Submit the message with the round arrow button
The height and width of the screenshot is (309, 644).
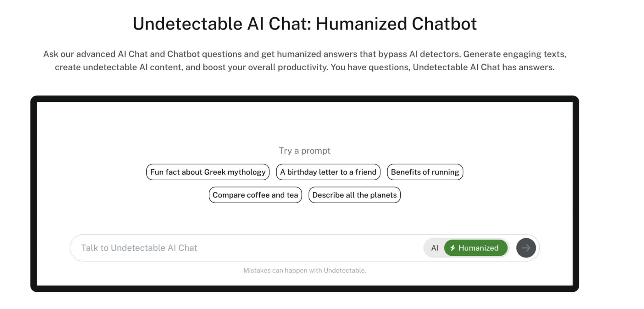click(x=526, y=248)
